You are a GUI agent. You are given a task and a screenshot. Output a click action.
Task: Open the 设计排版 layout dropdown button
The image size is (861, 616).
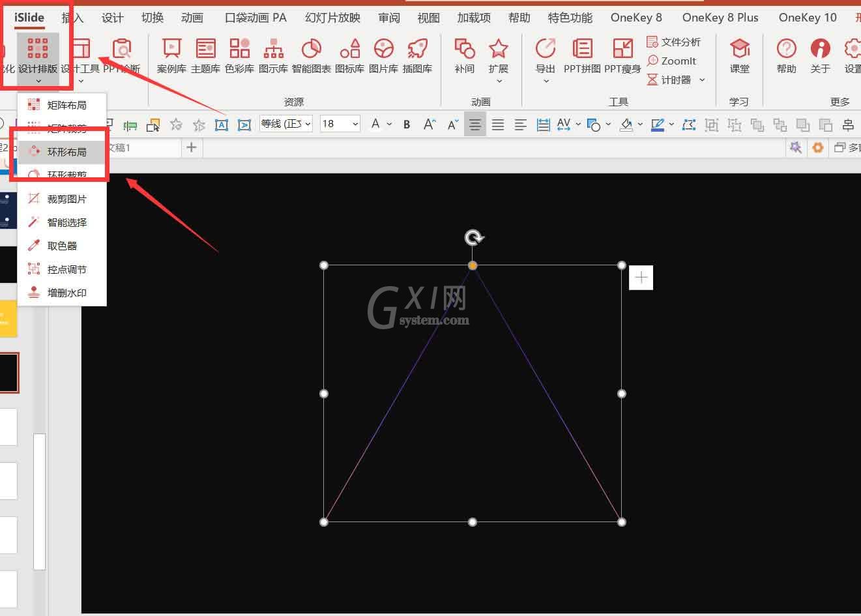coord(38,59)
